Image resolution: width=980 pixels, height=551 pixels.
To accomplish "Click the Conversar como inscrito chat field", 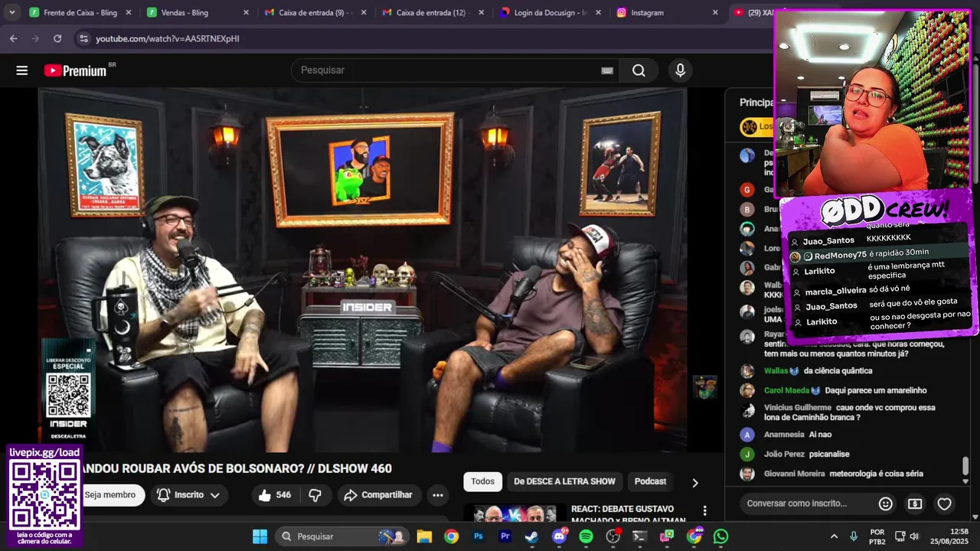I will click(x=807, y=504).
